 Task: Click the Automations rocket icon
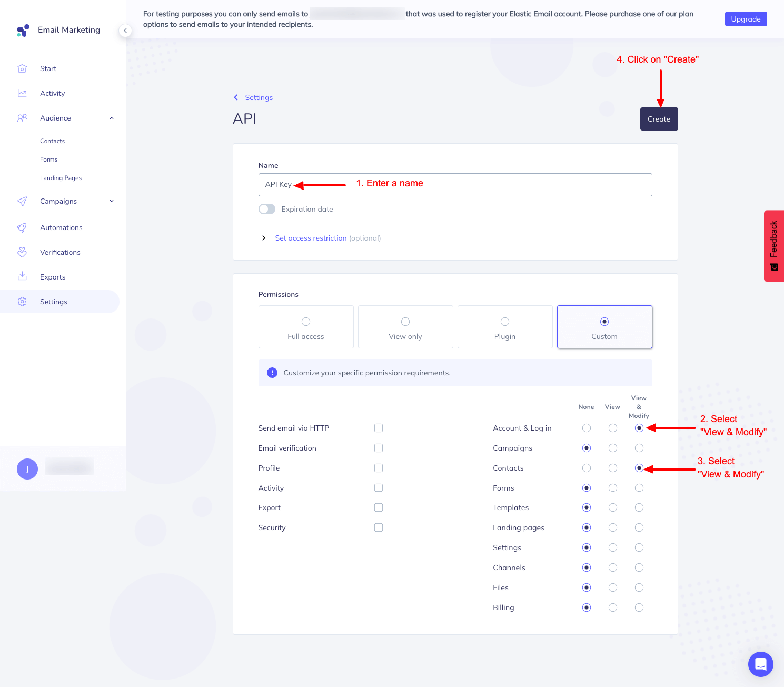(22, 228)
